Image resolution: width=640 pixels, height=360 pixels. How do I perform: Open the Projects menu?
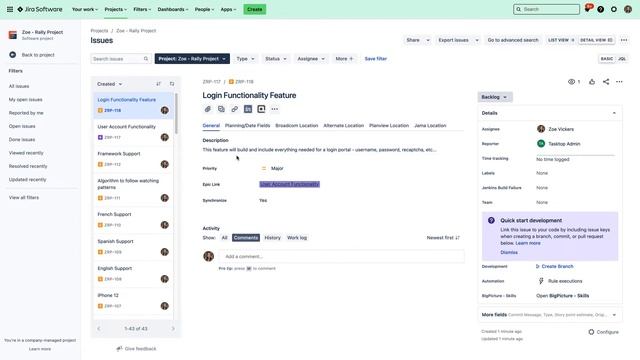116,9
